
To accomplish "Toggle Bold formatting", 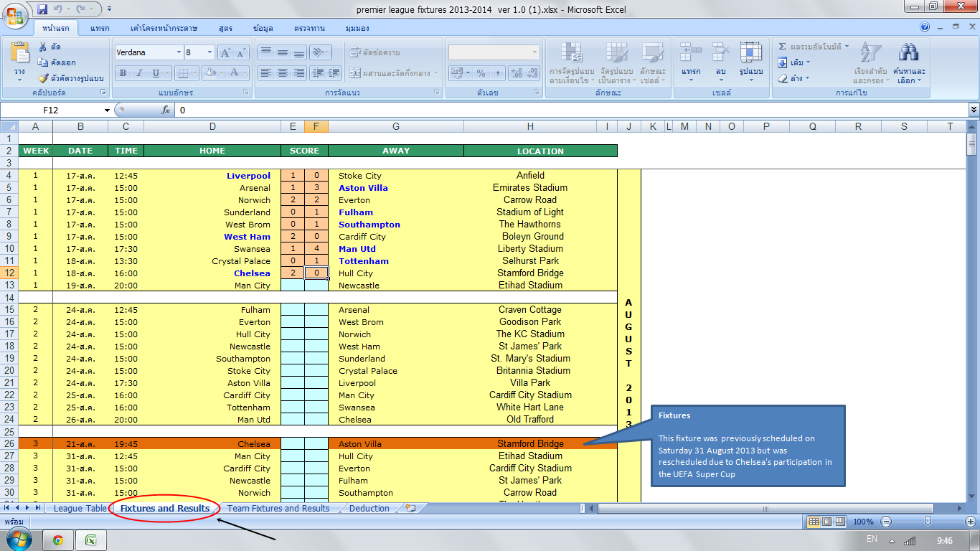I will [x=123, y=72].
